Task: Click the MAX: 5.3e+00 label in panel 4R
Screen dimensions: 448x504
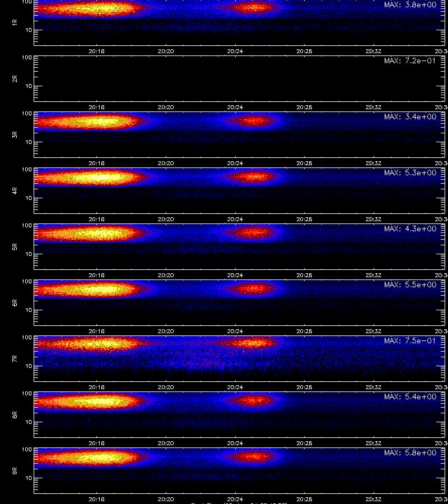Action: 410,172
